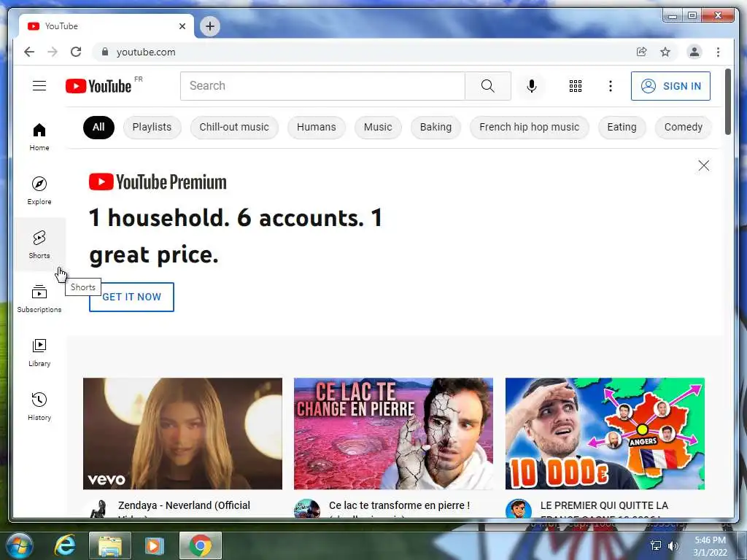
Task: Open Chrome three-dot menu
Action: click(x=718, y=52)
